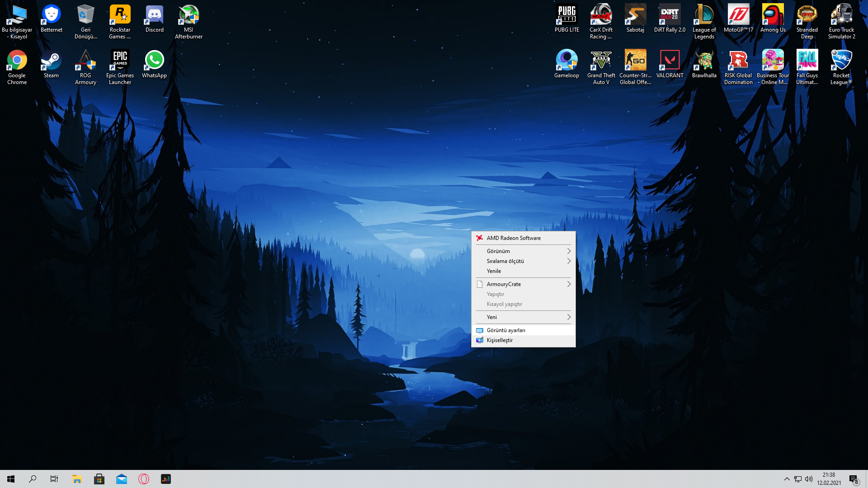This screenshot has width=868, height=488.
Task: Open AMD Radeon Software from context menu
Action: click(x=524, y=238)
